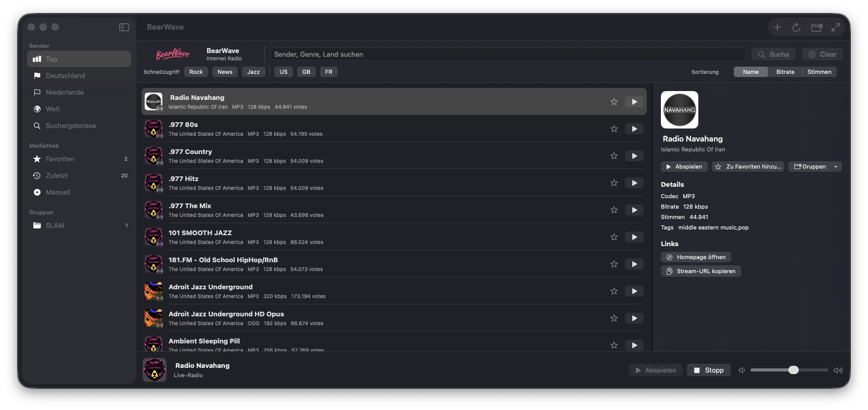Star the .977 Country station

(x=614, y=156)
